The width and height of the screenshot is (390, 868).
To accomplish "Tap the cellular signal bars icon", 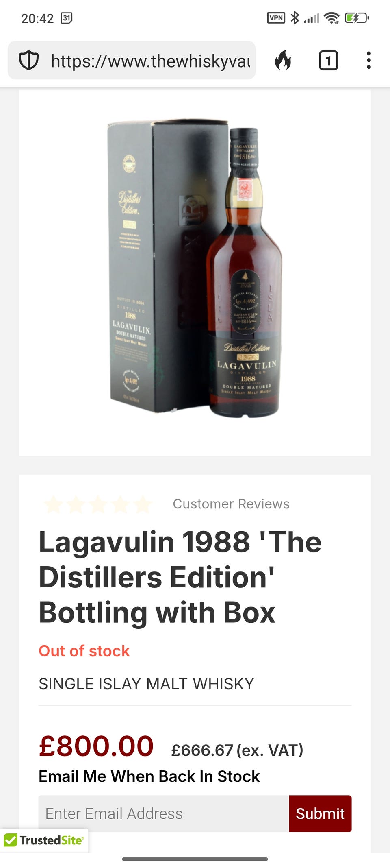I will coord(312,18).
